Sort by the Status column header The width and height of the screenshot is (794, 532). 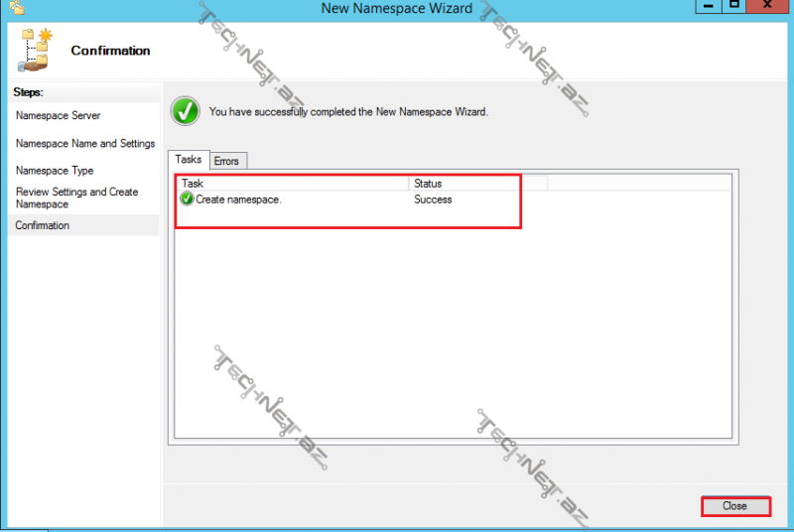pos(476,184)
